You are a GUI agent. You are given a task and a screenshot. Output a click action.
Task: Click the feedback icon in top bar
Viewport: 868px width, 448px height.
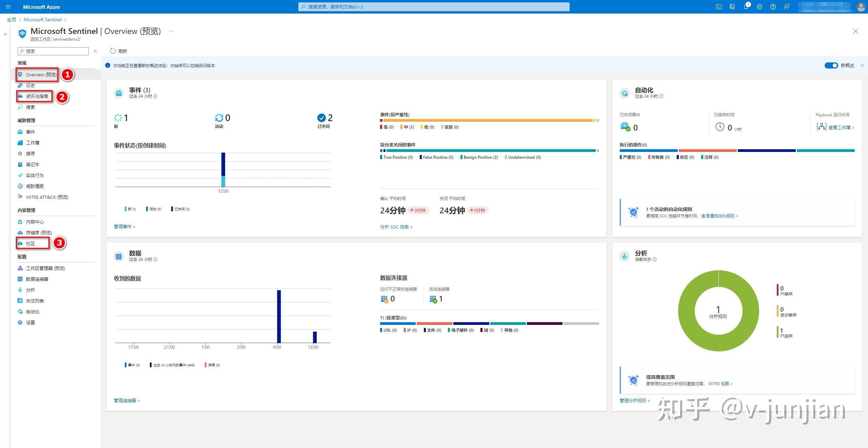787,7
